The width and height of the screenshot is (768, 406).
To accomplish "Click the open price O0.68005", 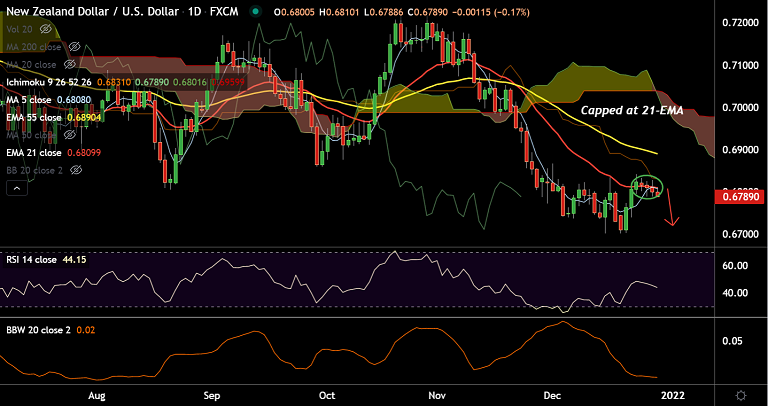I will coord(295,12).
